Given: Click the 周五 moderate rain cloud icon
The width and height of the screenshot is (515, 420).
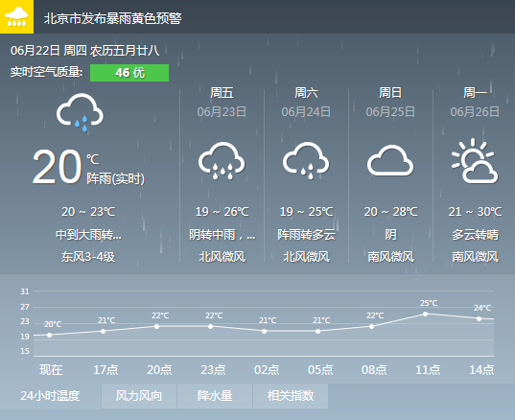Looking at the screenshot, I should tap(222, 160).
